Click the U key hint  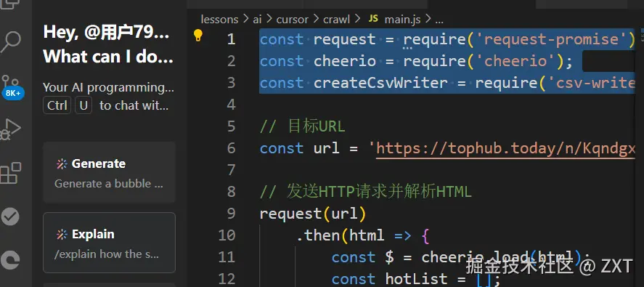83,105
